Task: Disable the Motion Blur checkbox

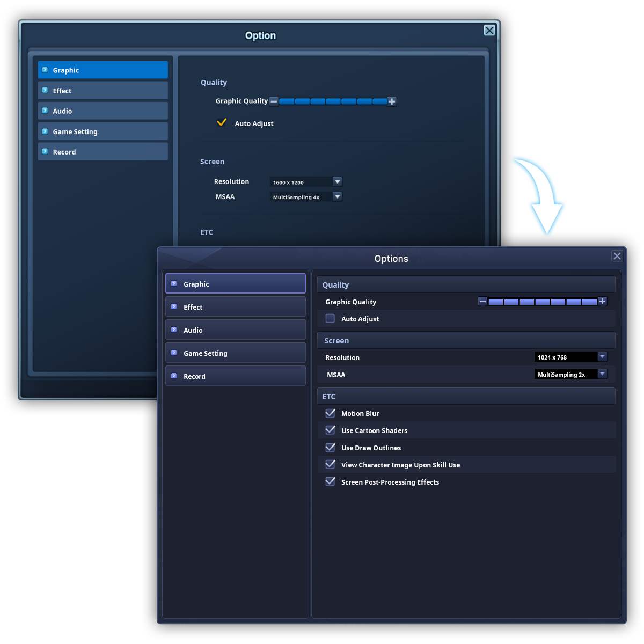Action: (x=331, y=413)
